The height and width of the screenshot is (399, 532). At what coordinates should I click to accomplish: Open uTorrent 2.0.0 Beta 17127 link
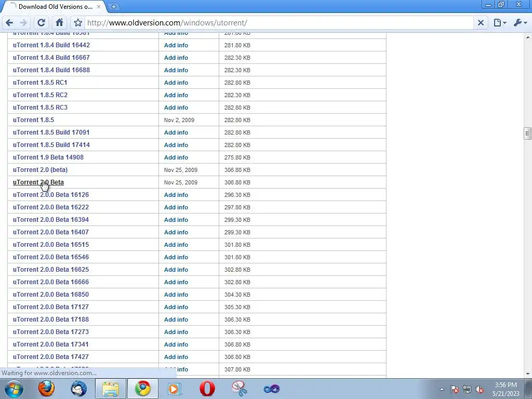pos(51,307)
